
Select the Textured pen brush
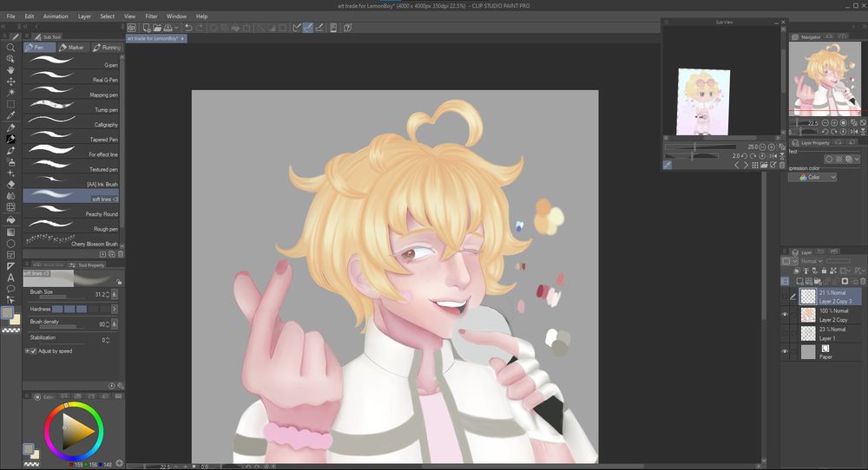71,166
